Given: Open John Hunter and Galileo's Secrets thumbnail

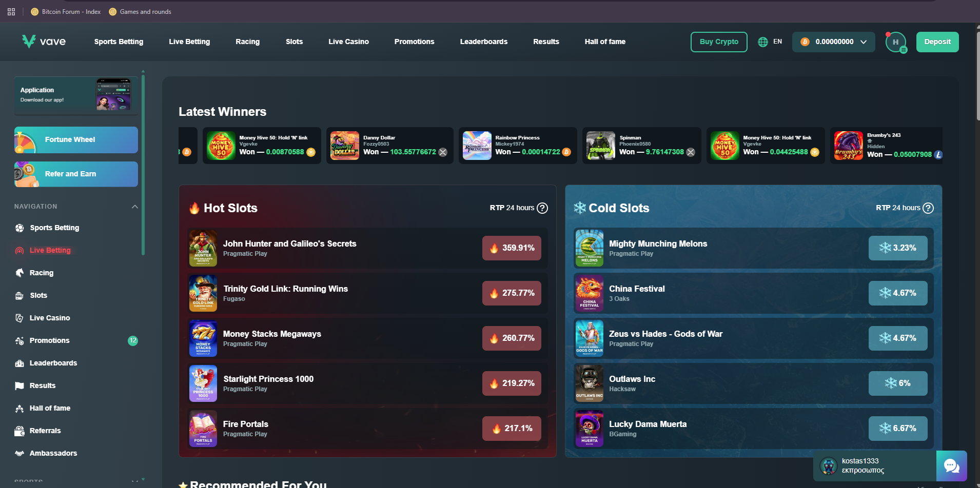Looking at the screenshot, I should tap(203, 248).
